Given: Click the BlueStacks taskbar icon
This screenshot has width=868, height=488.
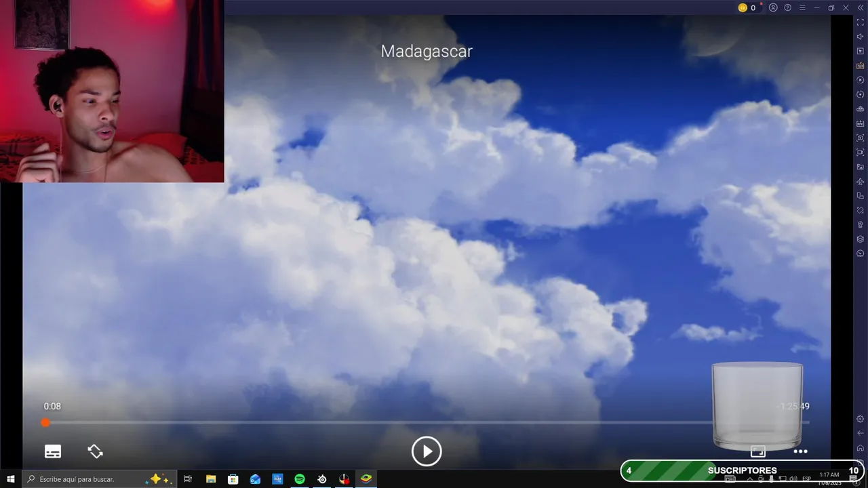Looking at the screenshot, I should coord(366,479).
